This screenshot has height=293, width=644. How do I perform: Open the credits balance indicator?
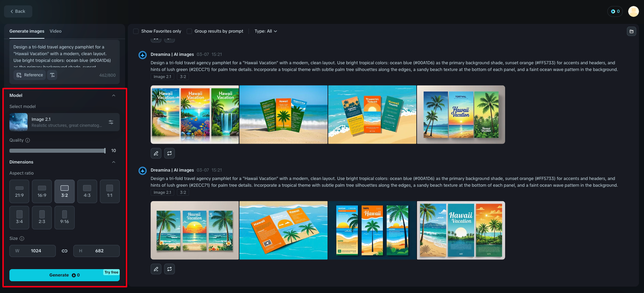pyautogui.click(x=615, y=11)
